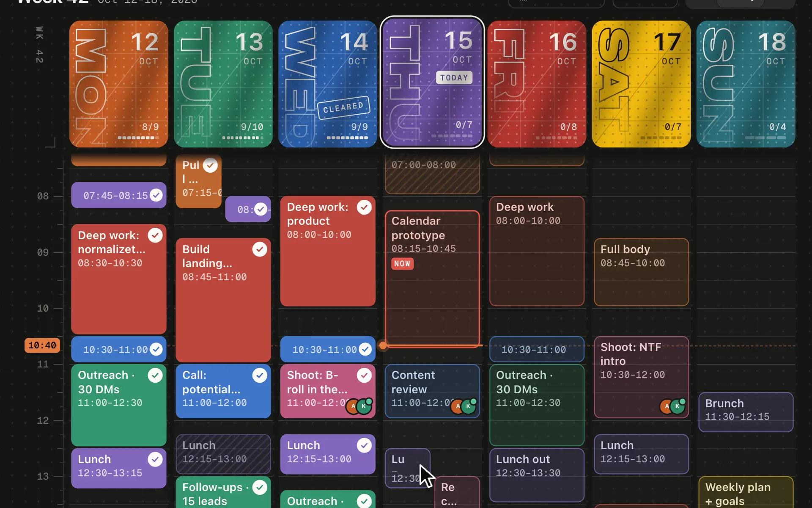
Task: Open the Saturday 17 Oct day card
Action: point(641,84)
